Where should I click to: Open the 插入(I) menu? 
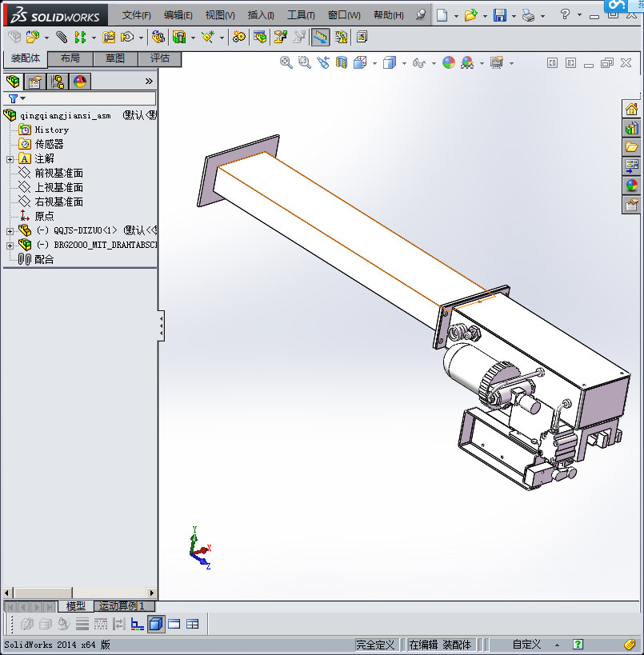point(261,15)
